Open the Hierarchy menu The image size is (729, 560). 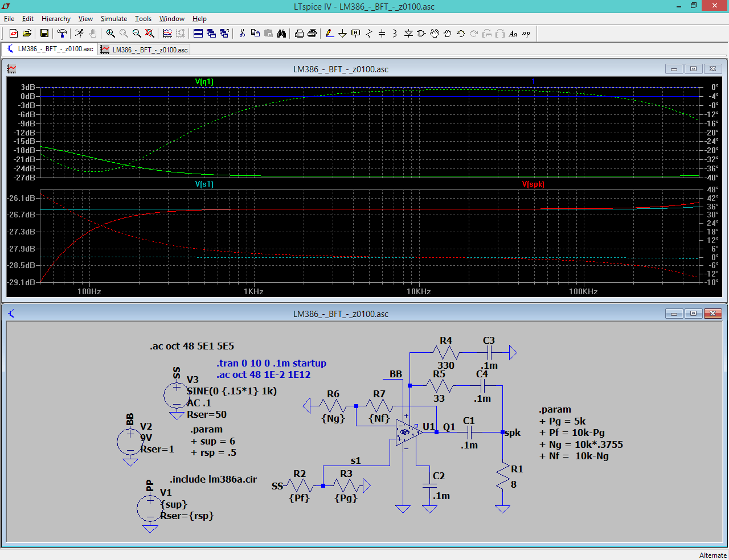(x=56, y=19)
